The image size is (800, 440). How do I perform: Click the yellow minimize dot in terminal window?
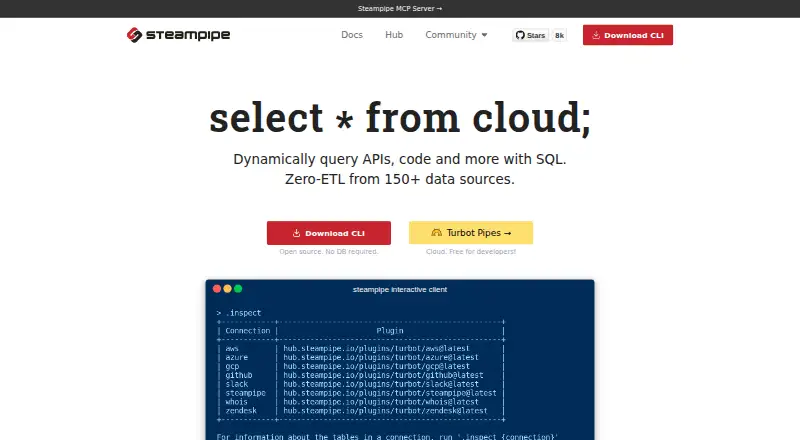click(x=228, y=289)
